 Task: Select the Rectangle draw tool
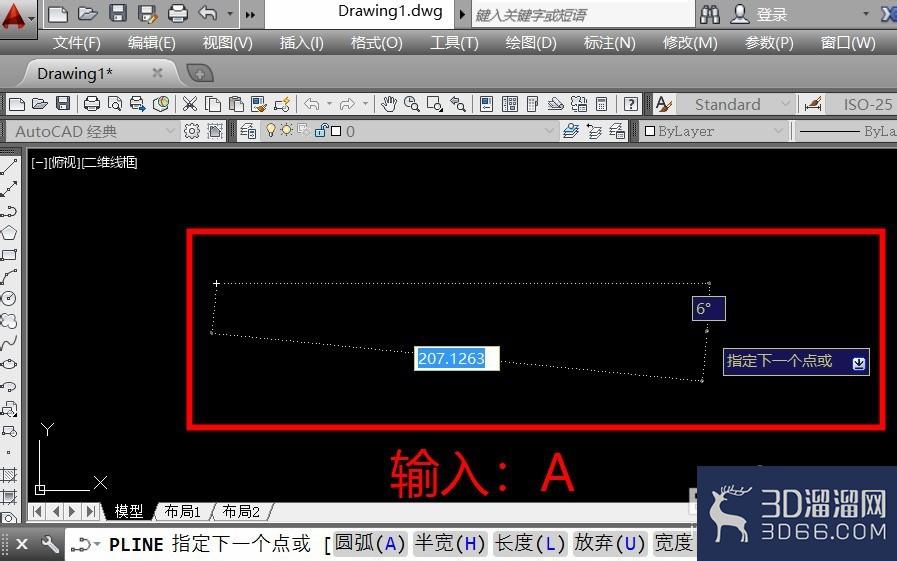(9, 254)
